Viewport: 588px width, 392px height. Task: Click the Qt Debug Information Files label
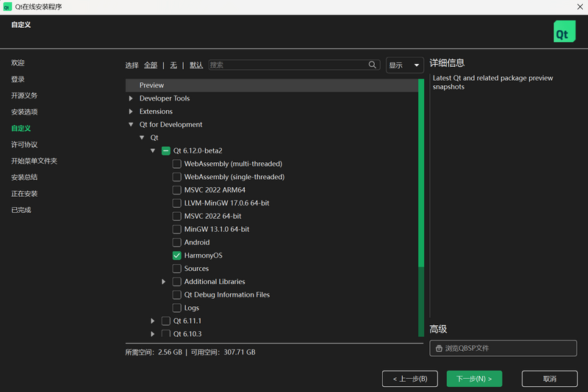227,294
